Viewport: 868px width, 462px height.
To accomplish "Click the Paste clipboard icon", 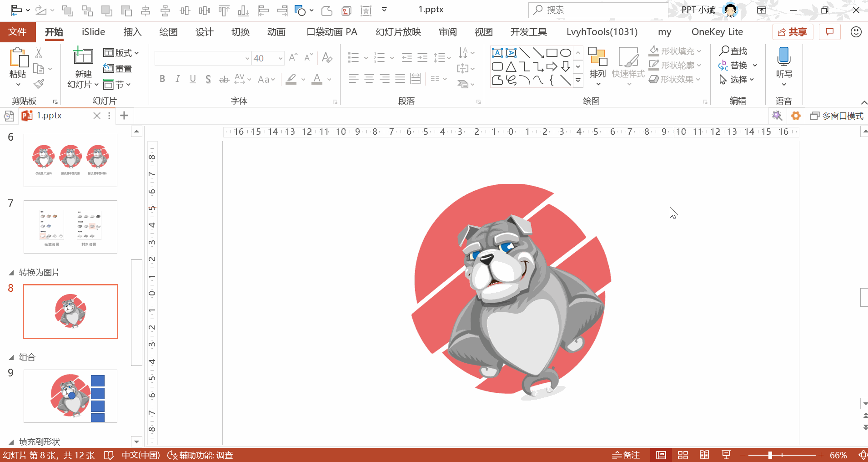I will (18, 58).
